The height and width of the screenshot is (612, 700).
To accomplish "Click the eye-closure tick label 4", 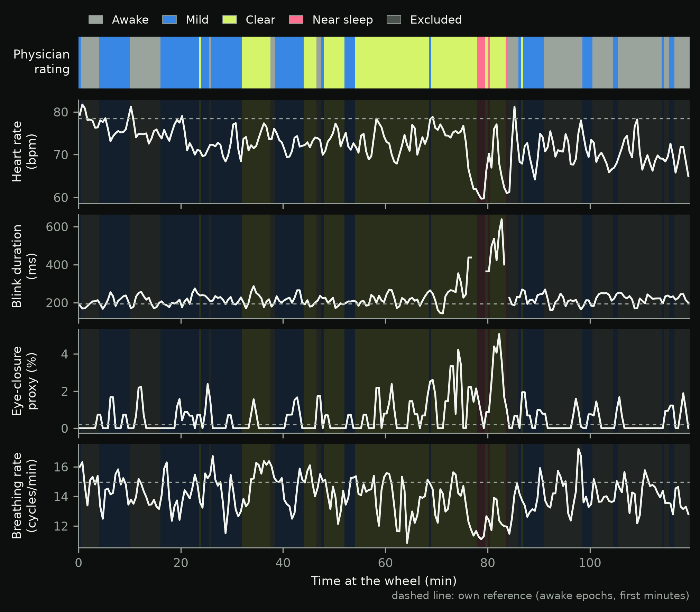I will tap(65, 354).
